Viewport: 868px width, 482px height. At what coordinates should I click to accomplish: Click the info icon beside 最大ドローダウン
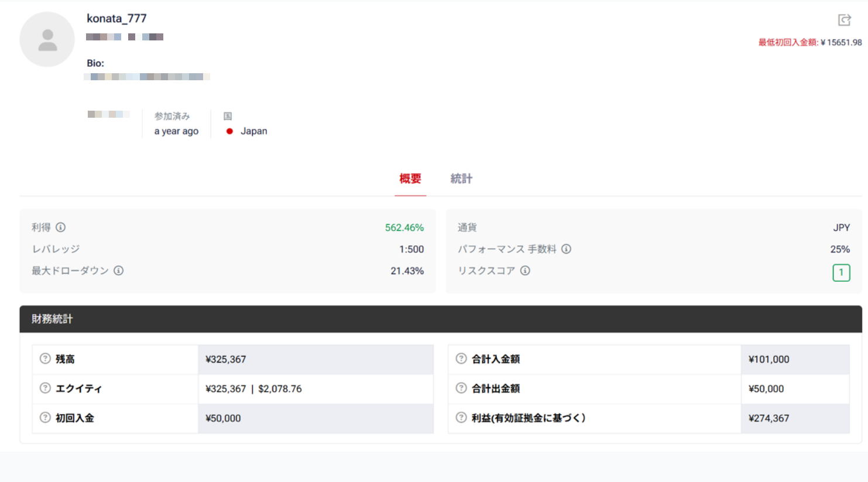point(118,271)
